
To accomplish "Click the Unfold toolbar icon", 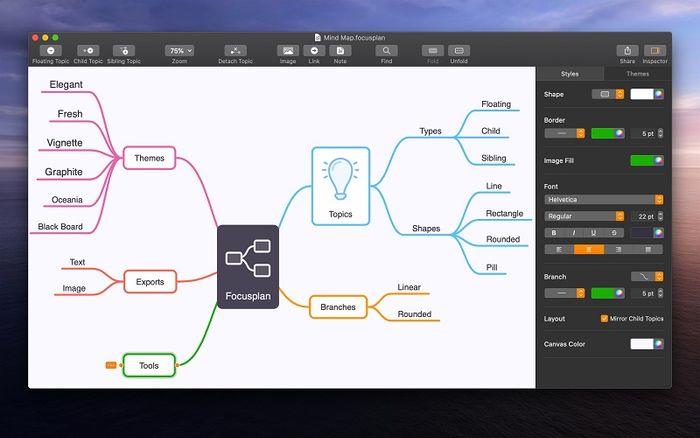I will (459, 50).
